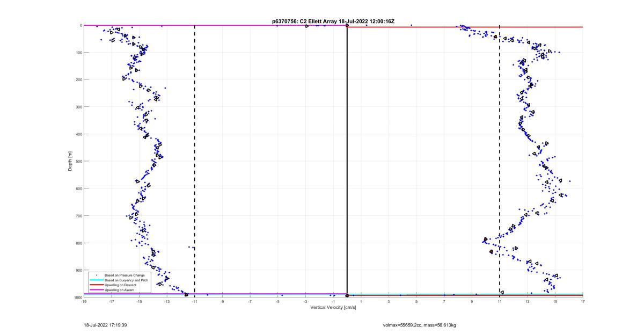Click the x-axis tick label "-7"
The height and width of the screenshot is (334, 644).
(x=250, y=301)
